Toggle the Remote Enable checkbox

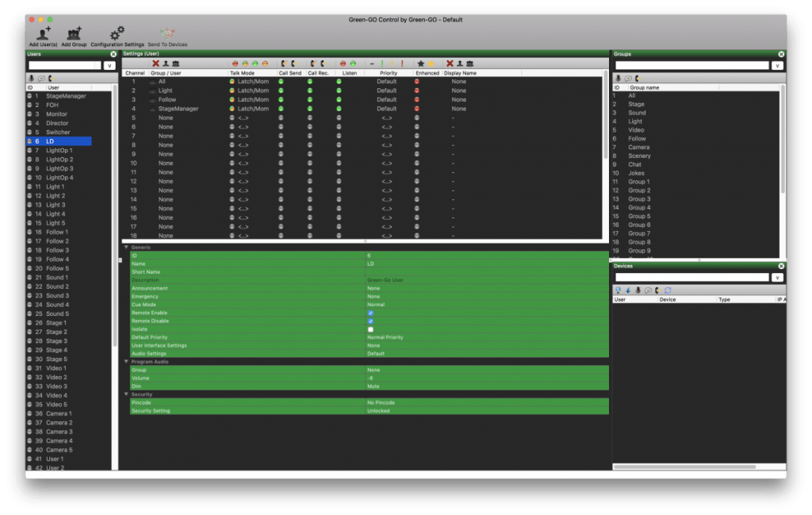click(x=370, y=313)
